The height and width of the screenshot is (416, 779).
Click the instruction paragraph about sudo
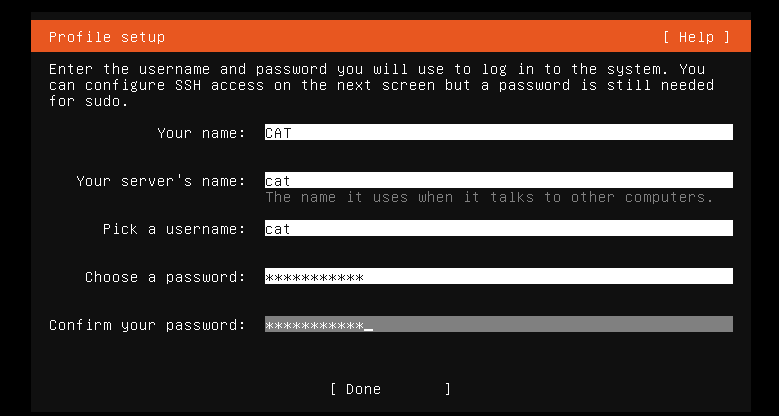[x=382, y=85]
